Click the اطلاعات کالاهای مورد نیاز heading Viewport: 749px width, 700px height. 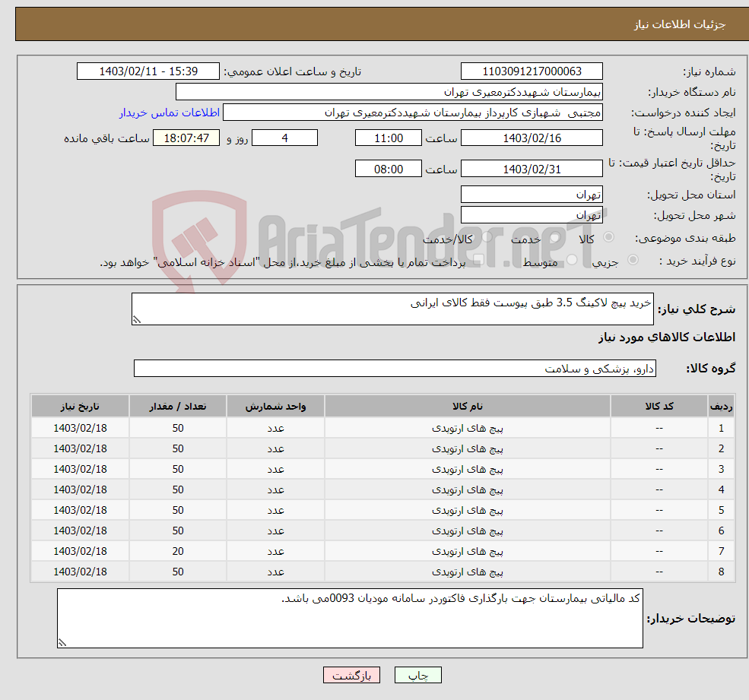[x=667, y=337]
